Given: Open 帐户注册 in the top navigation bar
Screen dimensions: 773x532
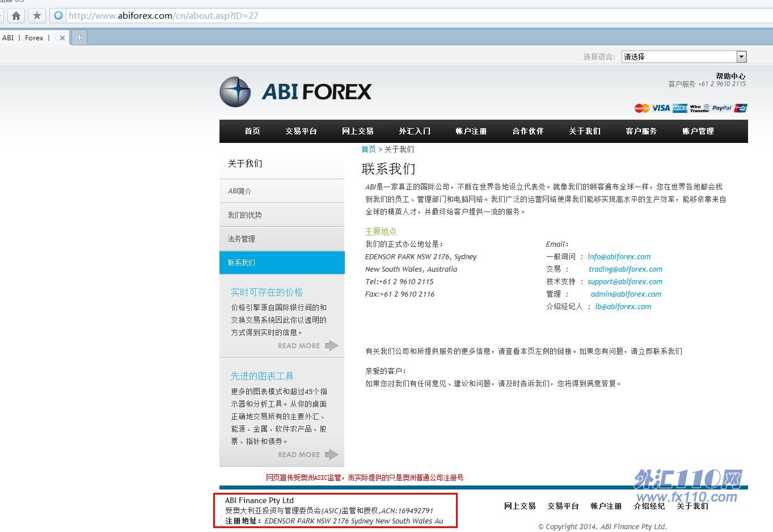Looking at the screenshot, I should coord(471,131).
